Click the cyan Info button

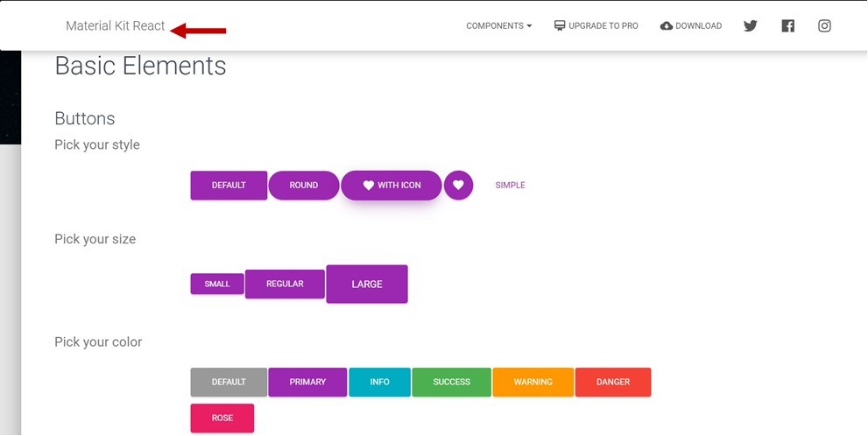click(x=380, y=383)
